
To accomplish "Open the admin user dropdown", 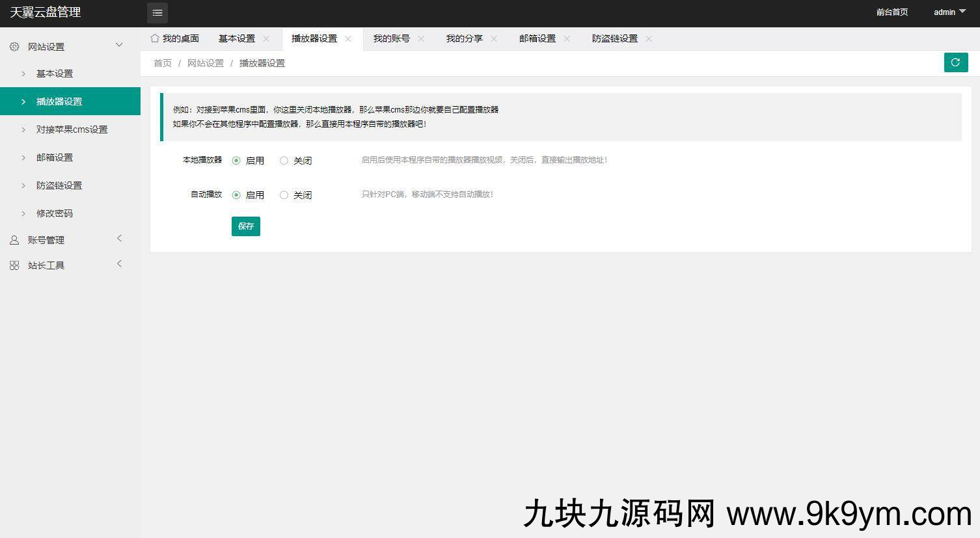I will pos(949,12).
